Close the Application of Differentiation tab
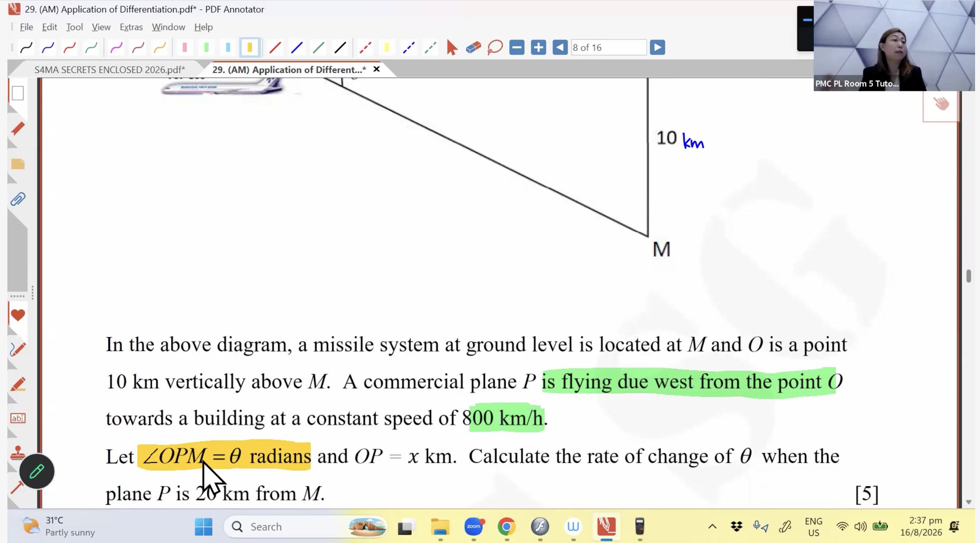The image size is (980, 543). pos(376,69)
